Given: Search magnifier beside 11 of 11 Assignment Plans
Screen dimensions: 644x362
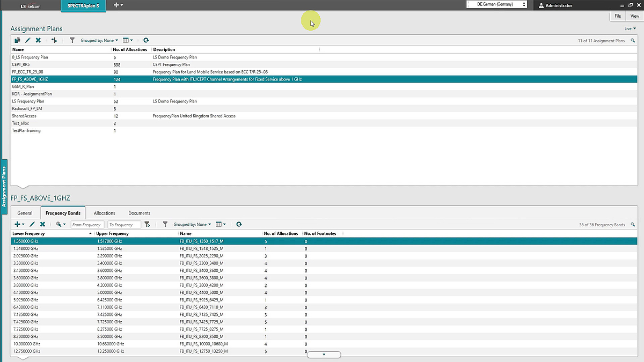Looking at the screenshot, I should (633, 41).
